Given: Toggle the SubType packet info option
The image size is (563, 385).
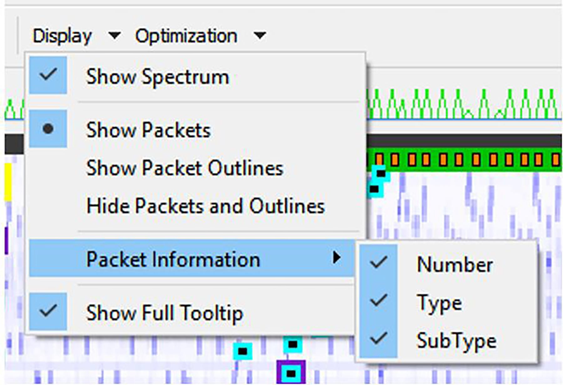Looking at the screenshot, I should click(x=447, y=339).
